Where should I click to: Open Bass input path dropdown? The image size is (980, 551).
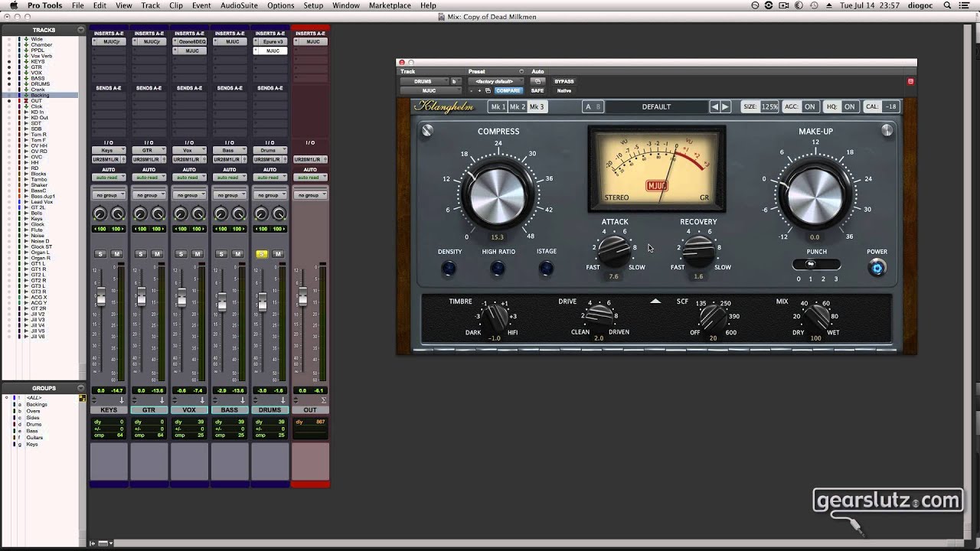coord(230,151)
